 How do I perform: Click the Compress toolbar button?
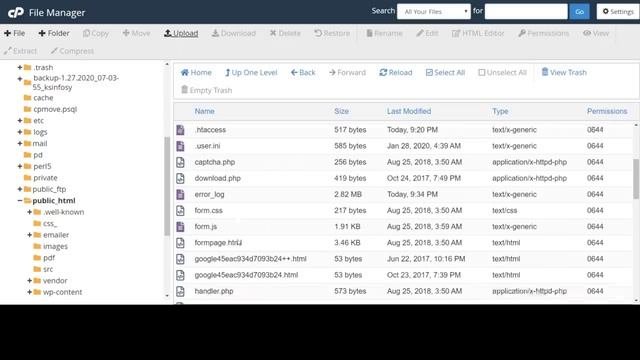pyautogui.click(x=72, y=51)
